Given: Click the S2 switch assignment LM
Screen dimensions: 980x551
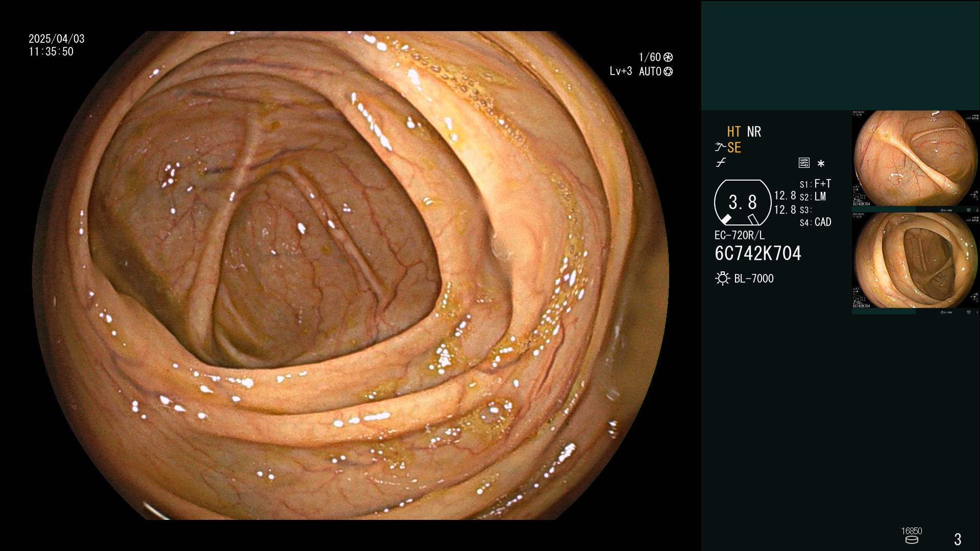Looking at the screenshot, I should pos(813,197).
